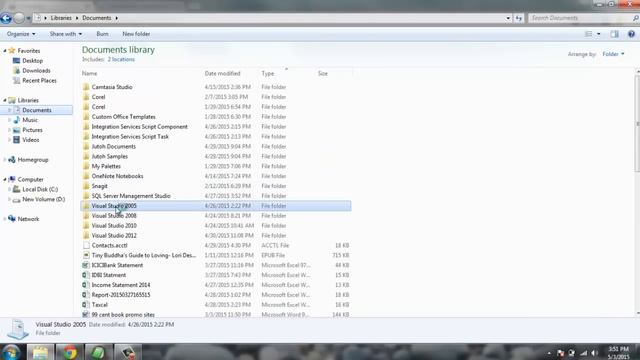Screen dimensions: 640x360
Task: Click Documents in the address breadcrumb
Action: 97,18
